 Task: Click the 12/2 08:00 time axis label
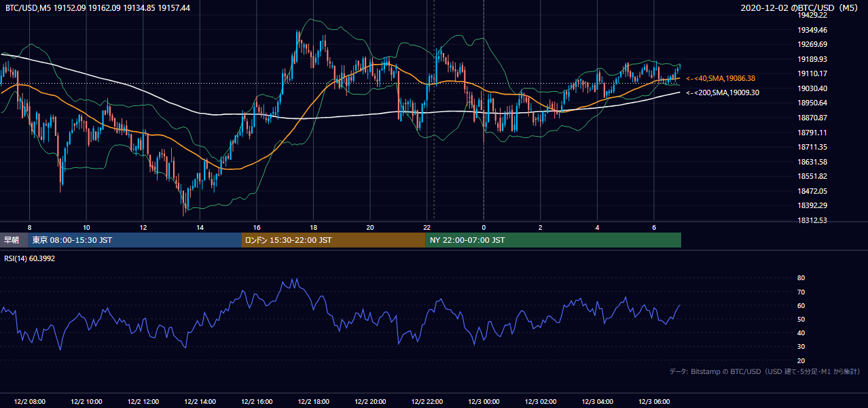pos(29,401)
